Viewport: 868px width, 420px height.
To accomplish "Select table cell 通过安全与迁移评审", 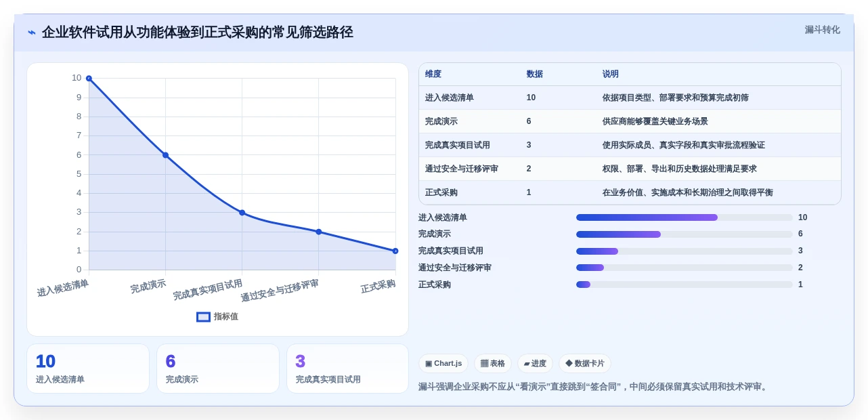I will (x=462, y=169).
